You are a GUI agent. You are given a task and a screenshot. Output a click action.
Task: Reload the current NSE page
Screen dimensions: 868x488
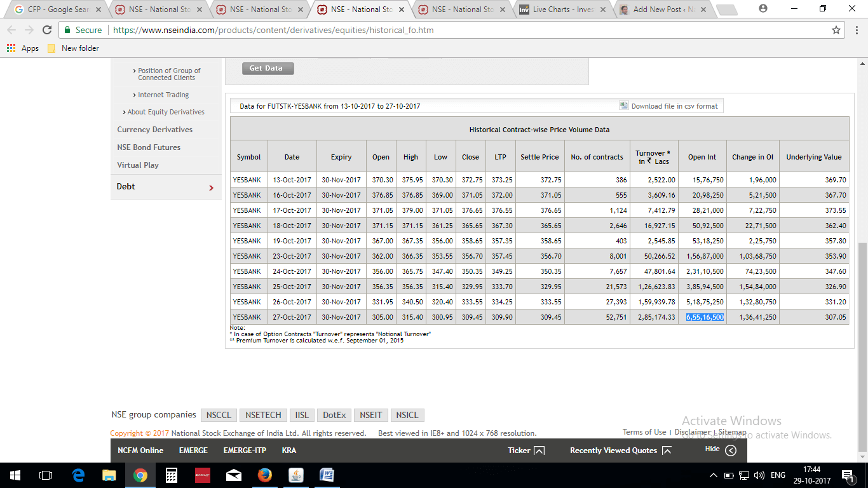pyautogui.click(x=47, y=30)
